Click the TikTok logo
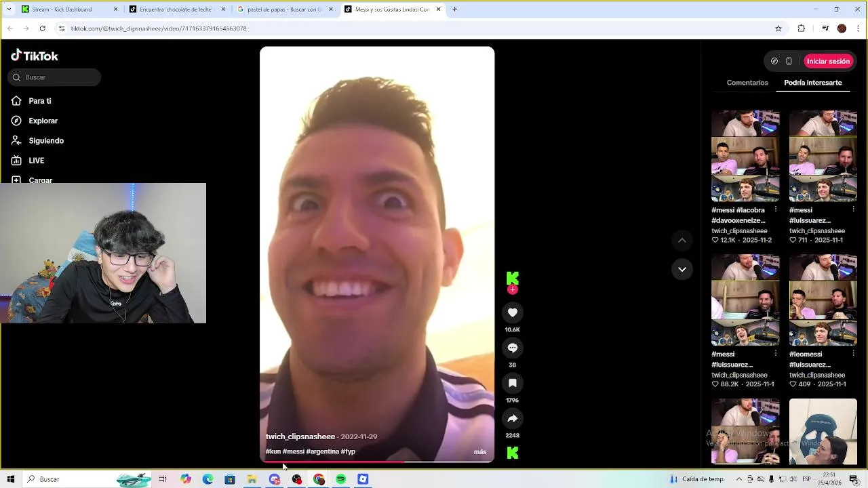868x488 pixels. 35,56
